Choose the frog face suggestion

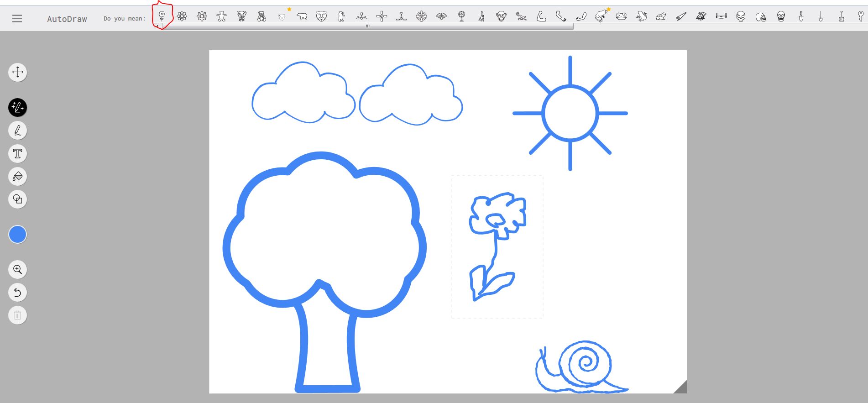coord(621,17)
